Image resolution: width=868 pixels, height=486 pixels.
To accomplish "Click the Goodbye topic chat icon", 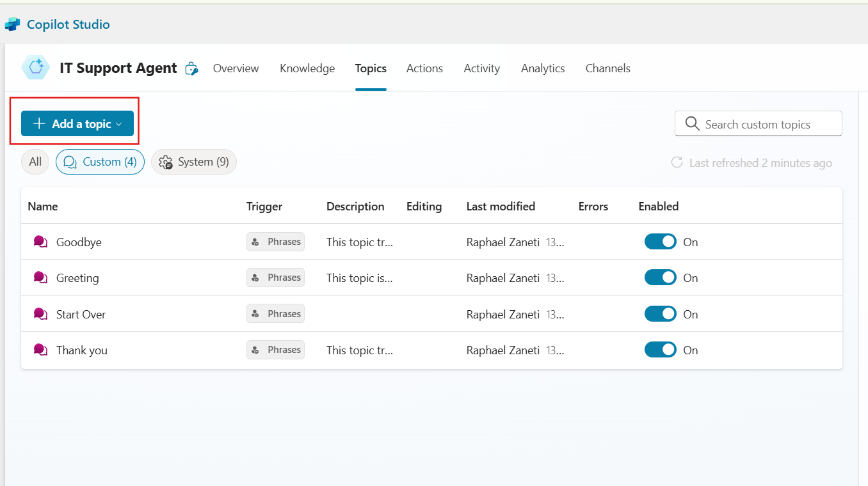I will (x=41, y=242).
